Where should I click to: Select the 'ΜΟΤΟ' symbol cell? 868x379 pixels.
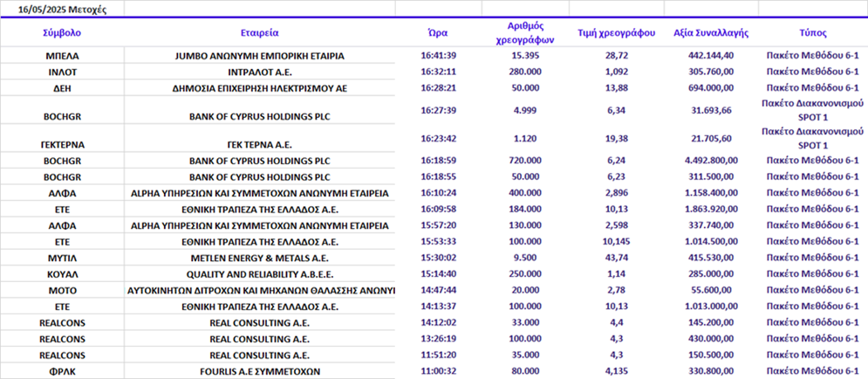coord(62,290)
